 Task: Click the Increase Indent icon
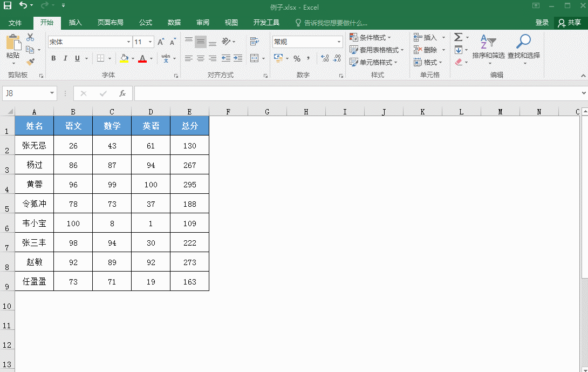tap(238, 58)
